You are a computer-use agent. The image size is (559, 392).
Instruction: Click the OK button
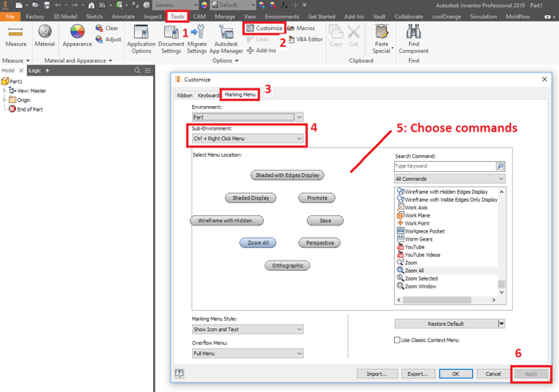point(455,374)
